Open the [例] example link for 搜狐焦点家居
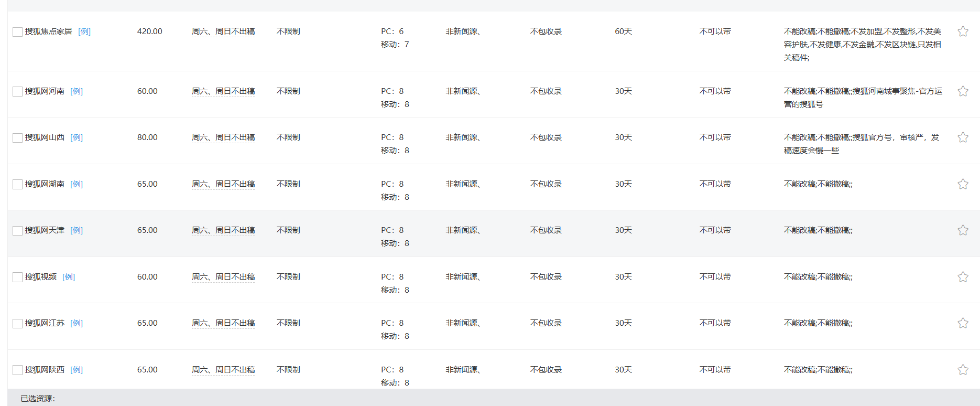 coord(84,31)
